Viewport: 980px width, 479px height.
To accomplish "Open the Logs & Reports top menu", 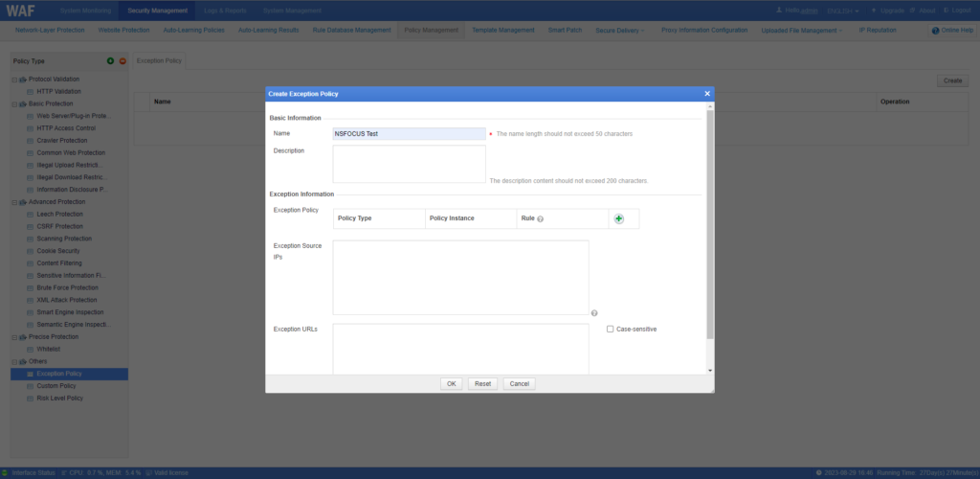I will pyautogui.click(x=225, y=11).
